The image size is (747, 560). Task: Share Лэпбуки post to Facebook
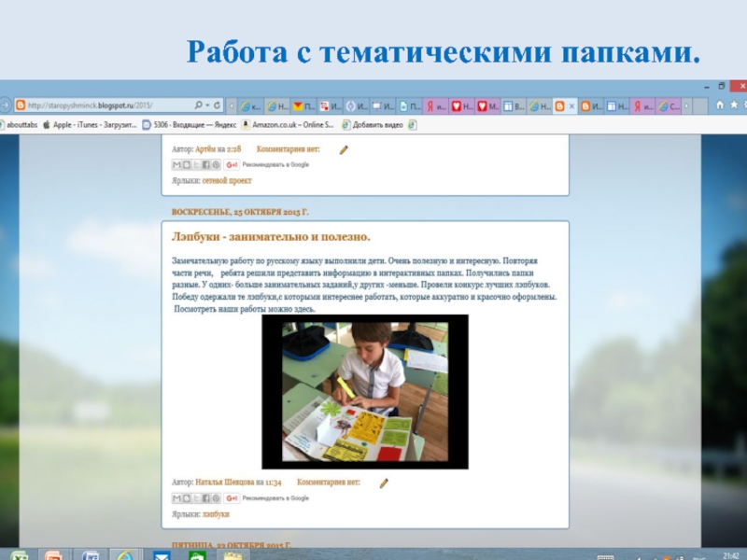click(x=205, y=498)
